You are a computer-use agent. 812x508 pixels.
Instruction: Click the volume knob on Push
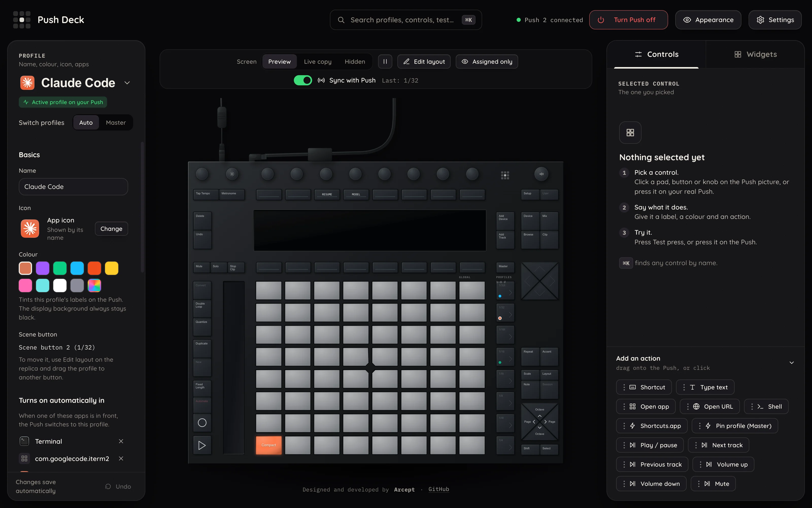coord(541,174)
